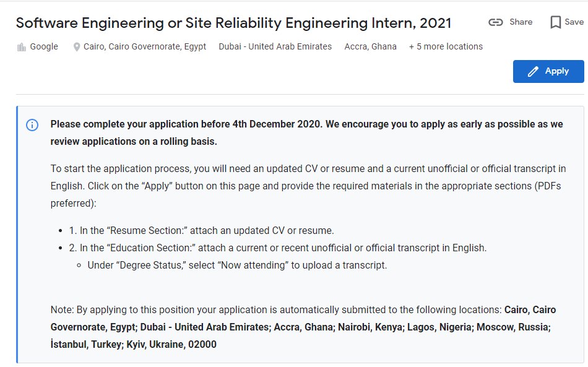Click the bookmark Save icon
The width and height of the screenshot is (588, 367).
pyautogui.click(x=555, y=22)
